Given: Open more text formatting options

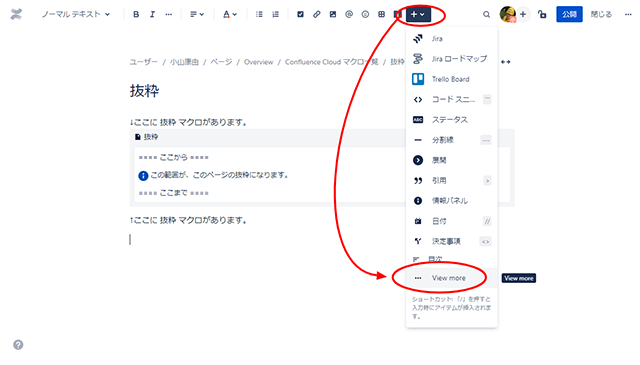Looking at the screenshot, I should (169, 14).
